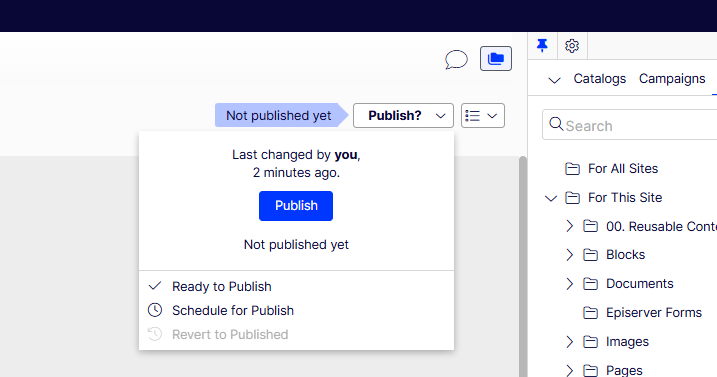Click the '2 minutes ago.' text

tap(296, 172)
